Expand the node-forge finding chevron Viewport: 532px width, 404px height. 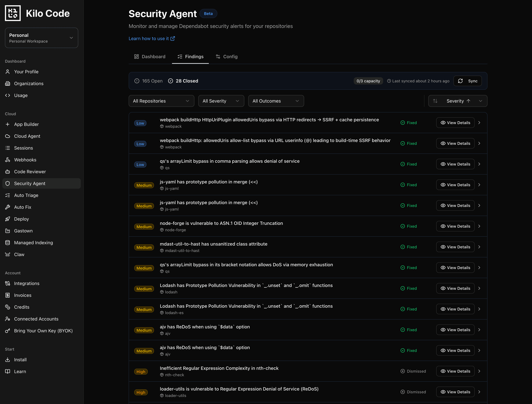click(x=479, y=226)
